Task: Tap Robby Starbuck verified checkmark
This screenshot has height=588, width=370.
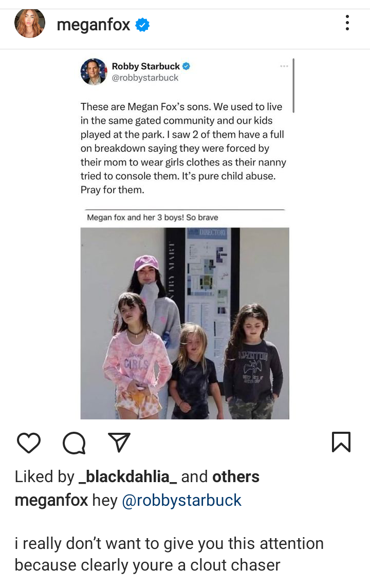Action: coord(187,66)
